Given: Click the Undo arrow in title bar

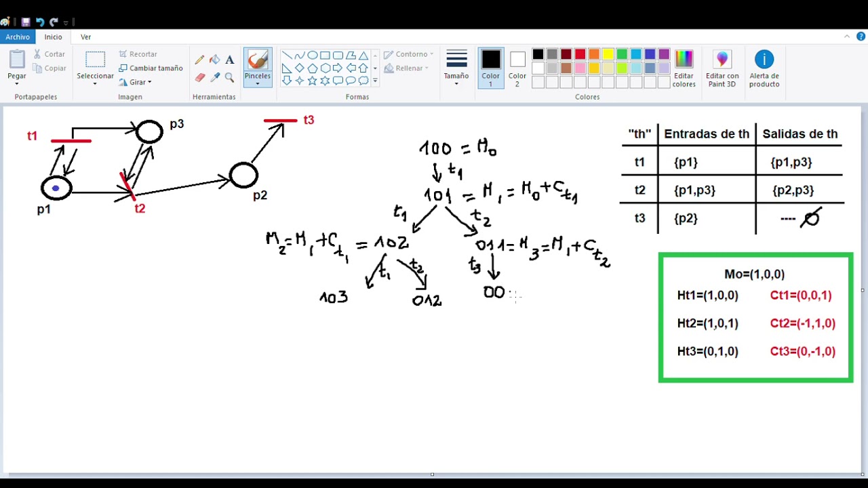Looking at the screenshot, I should point(40,22).
